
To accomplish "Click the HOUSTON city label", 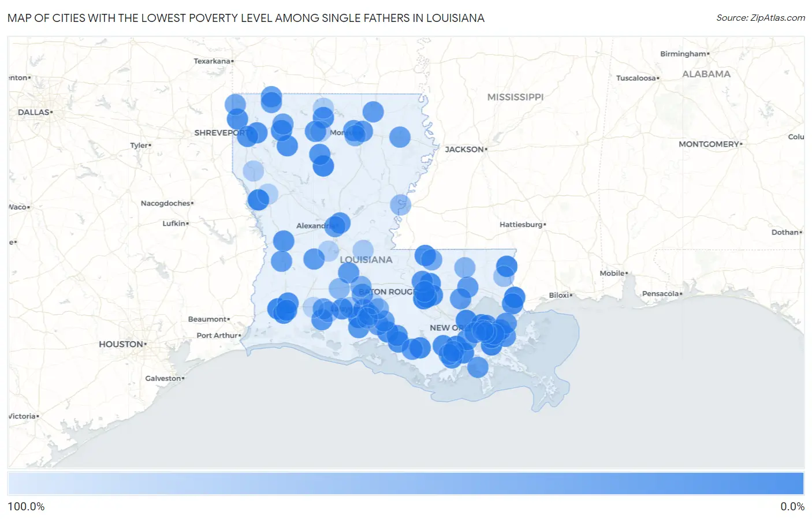I will (122, 344).
